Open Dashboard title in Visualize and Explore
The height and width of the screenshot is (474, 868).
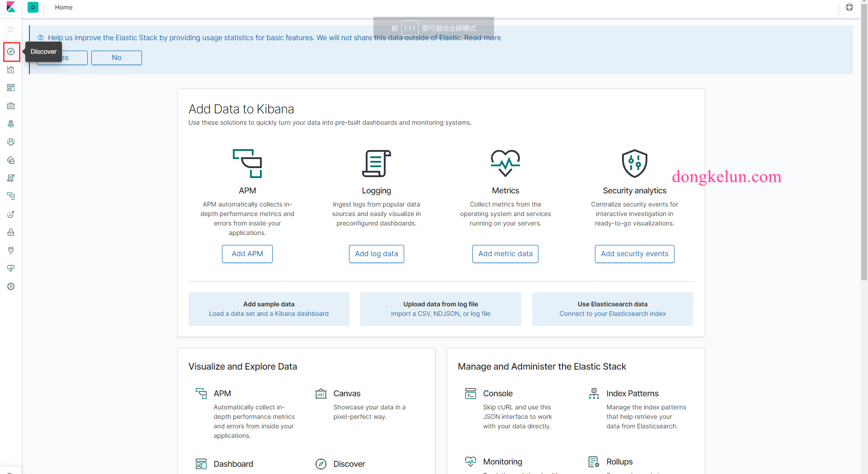[233, 464]
